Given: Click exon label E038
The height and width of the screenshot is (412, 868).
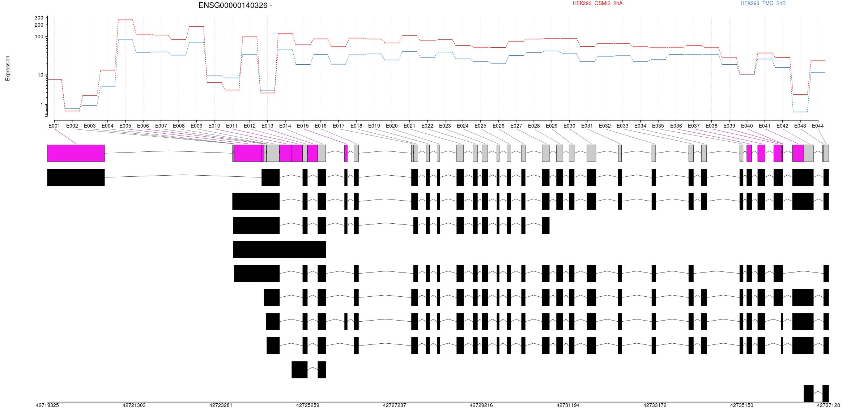Looking at the screenshot, I should (711, 126).
